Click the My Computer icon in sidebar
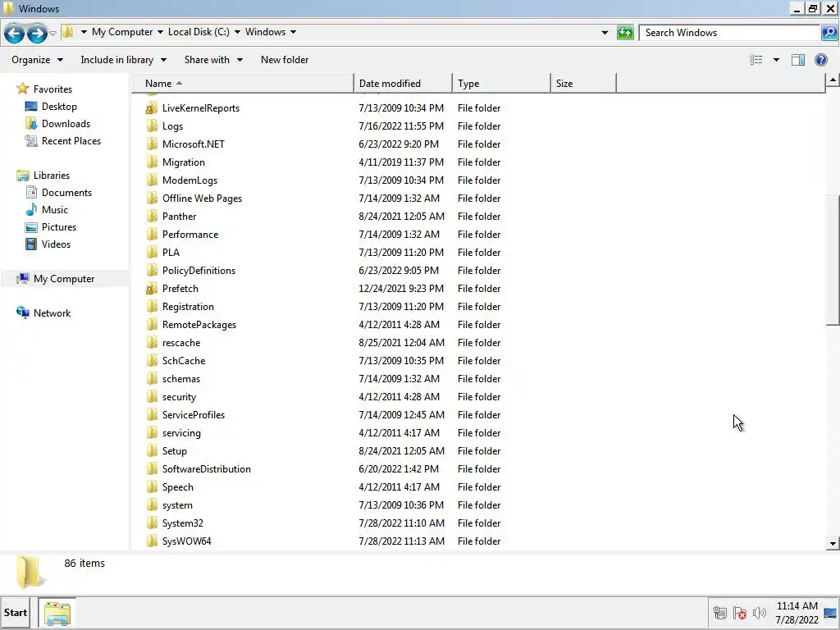Image resolution: width=840 pixels, height=630 pixels. (x=22, y=279)
